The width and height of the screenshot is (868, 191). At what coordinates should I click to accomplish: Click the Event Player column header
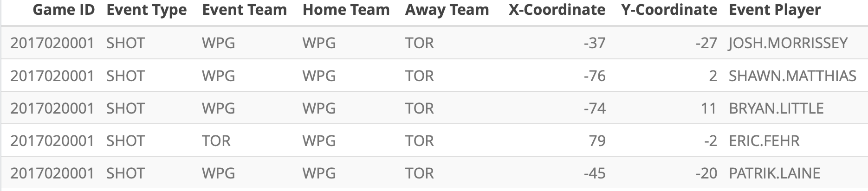point(775,10)
